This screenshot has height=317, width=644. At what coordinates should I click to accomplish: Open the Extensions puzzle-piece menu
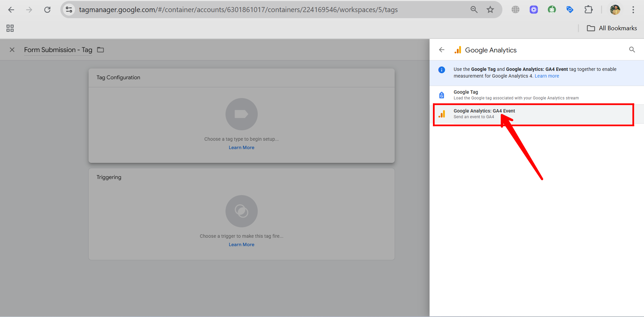coord(588,10)
